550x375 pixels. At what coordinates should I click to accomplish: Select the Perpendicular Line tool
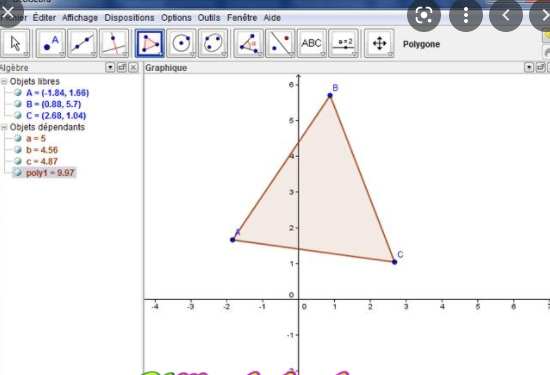(x=114, y=43)
